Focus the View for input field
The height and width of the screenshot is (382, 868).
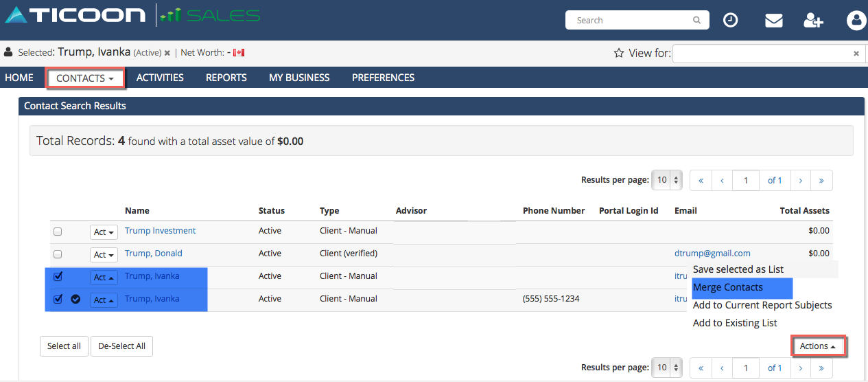pos(769,54)
